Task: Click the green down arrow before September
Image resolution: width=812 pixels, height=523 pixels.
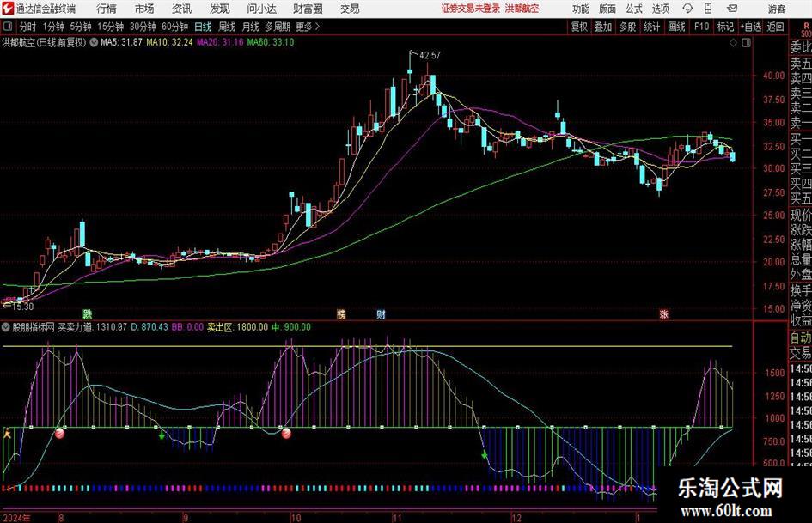Action: coord(162,435)
